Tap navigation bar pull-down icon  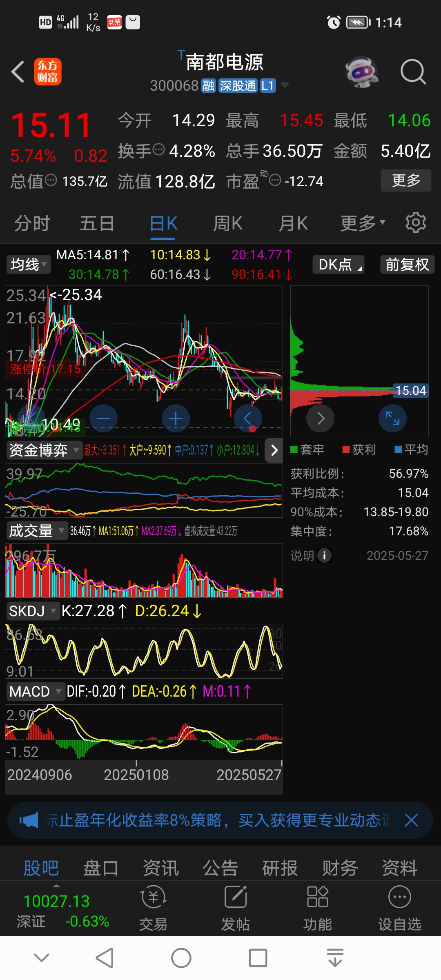click(335, 958)
